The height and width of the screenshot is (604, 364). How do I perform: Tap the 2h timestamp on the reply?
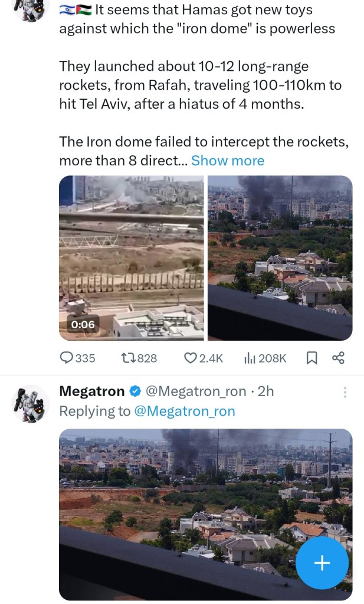click(x=267, y=391)
